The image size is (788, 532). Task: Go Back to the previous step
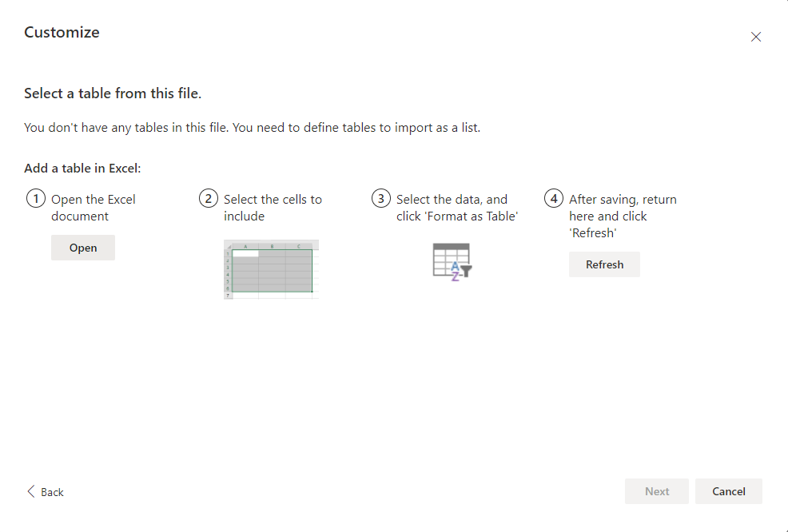tap(46, 492)
